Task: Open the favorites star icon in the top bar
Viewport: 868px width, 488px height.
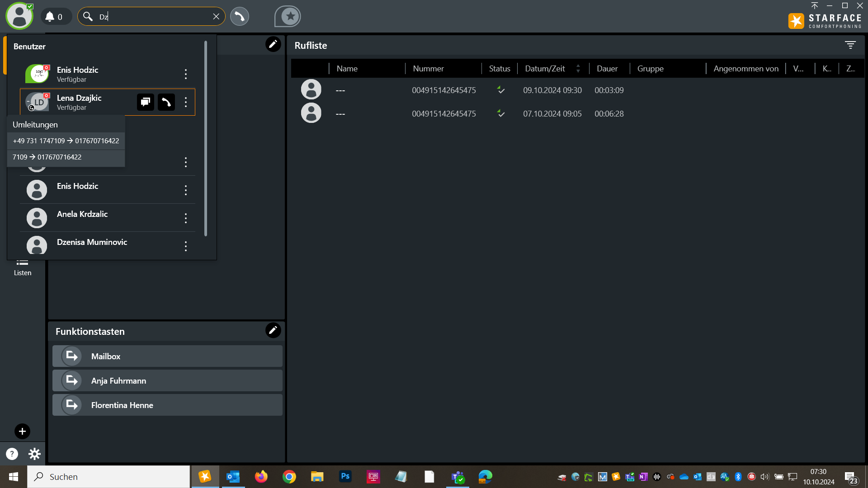Action: pyautogui.click(x=288, y=16)
